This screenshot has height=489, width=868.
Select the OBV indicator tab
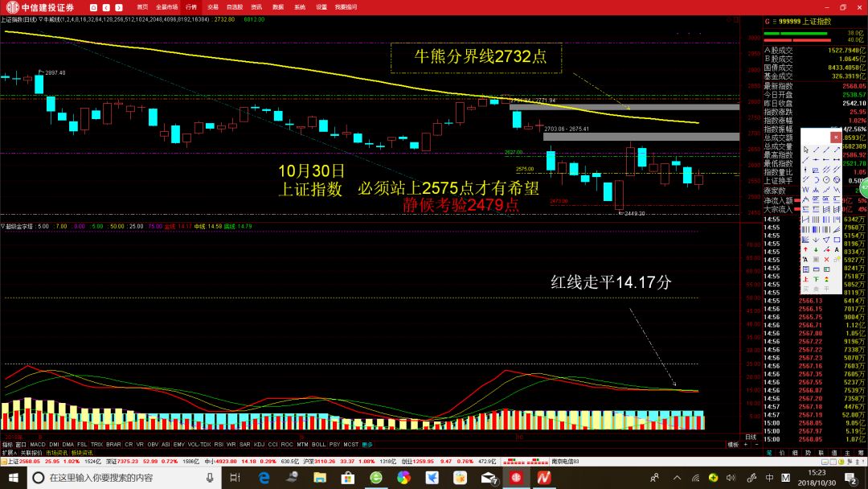[153, 445]
